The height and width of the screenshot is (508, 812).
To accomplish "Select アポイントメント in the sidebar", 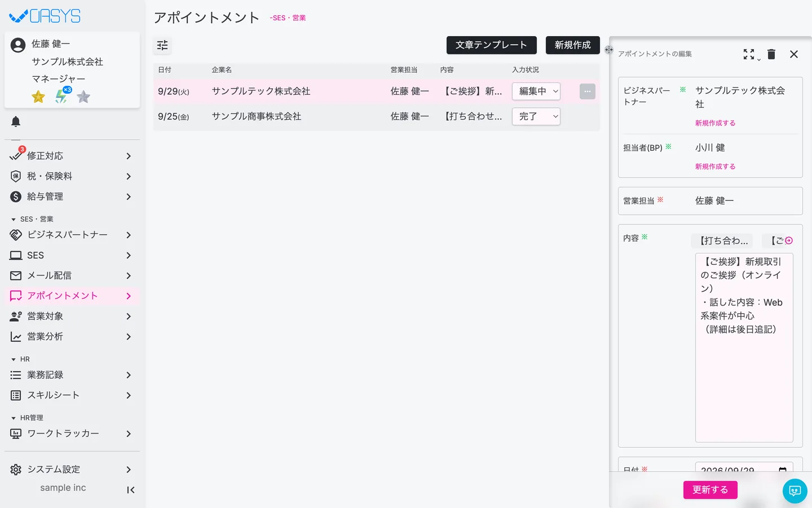I will pyautogui.click(x=72, y=296).
